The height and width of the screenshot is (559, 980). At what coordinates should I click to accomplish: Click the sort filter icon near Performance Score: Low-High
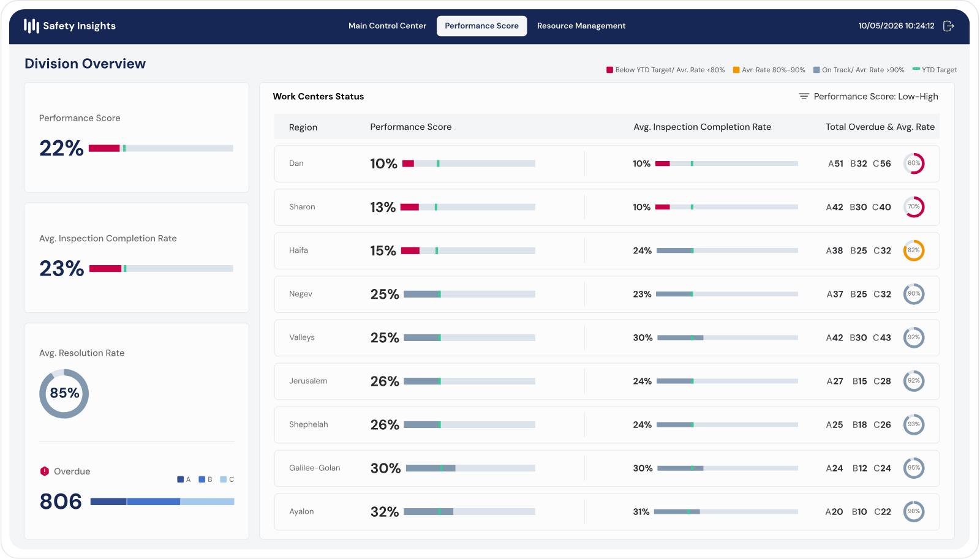(804, 96)
